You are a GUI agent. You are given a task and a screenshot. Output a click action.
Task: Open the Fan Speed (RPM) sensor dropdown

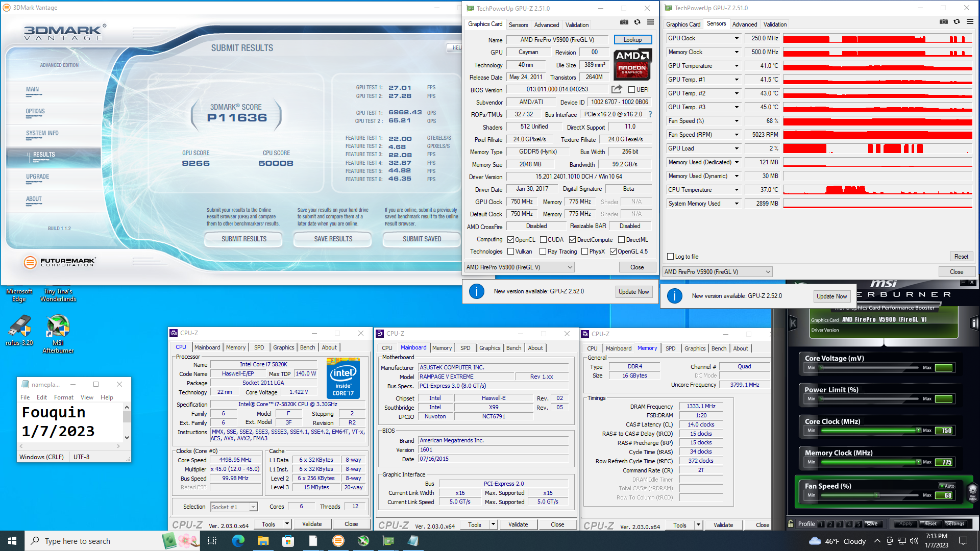(x=737, y=135)
